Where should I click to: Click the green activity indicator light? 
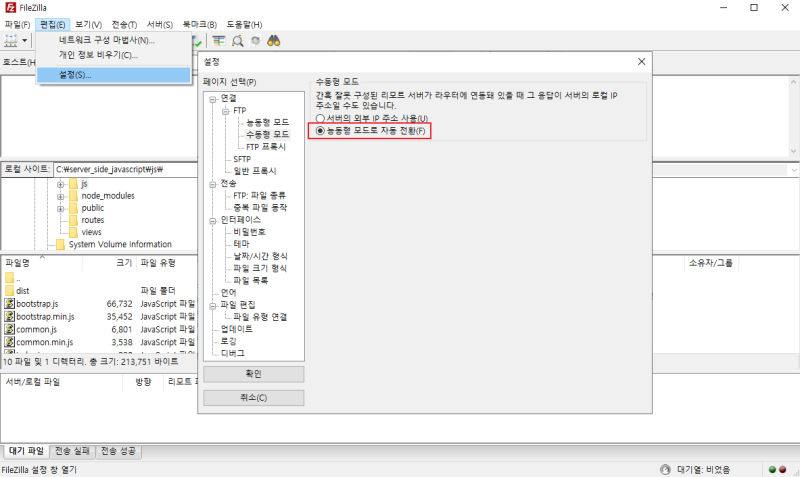point(772,470)
